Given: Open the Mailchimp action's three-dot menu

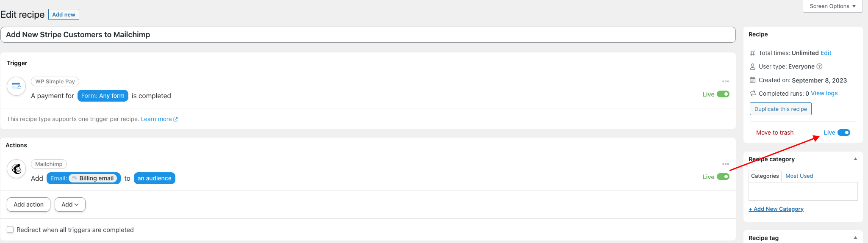Looking at the screenshot, I should tap(725, 164).
